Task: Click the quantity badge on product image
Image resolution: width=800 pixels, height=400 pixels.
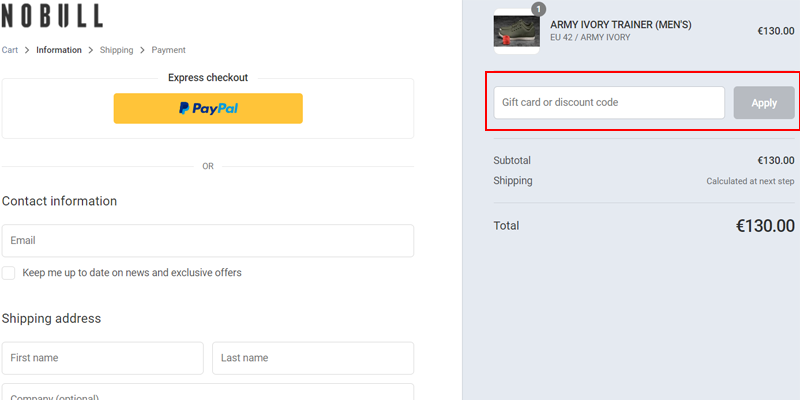Action: (539, 9)
